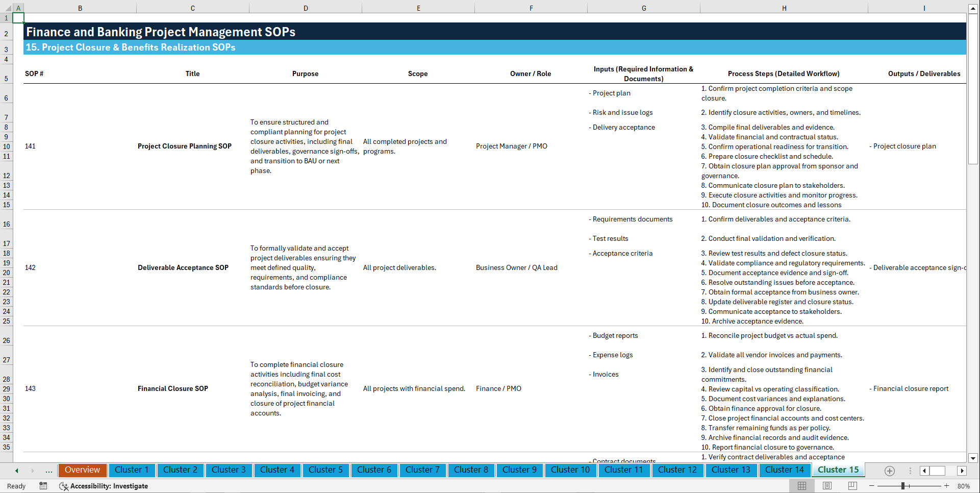Viewport: 980px width, 493px height.
Task: Open the sheet tab options three-dot menu
Action: [910, 471]
